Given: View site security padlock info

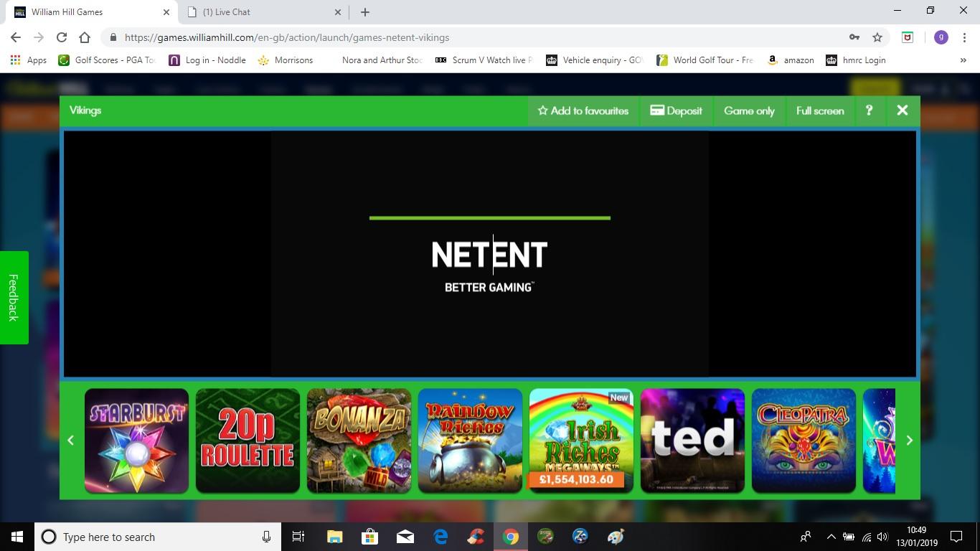Looking at the screenshot, I should [x=113, y=37].
